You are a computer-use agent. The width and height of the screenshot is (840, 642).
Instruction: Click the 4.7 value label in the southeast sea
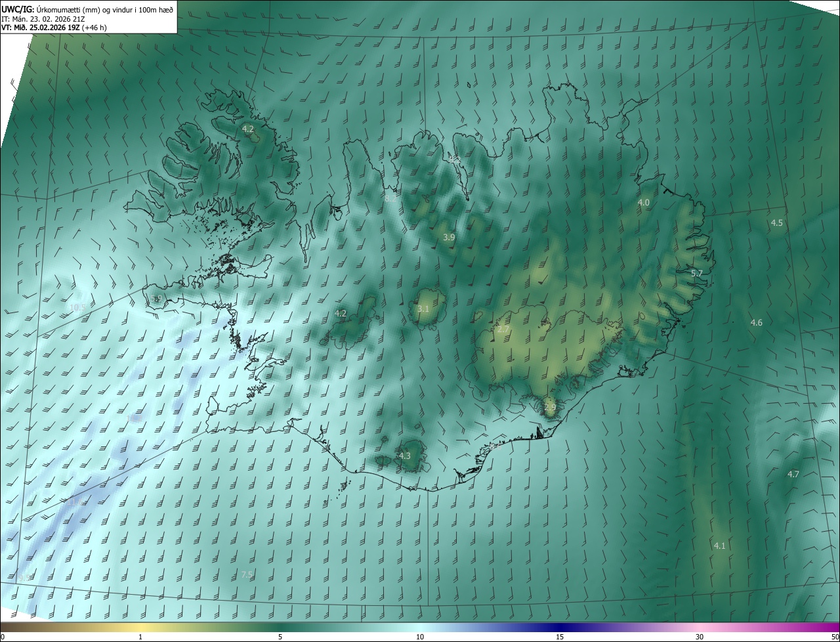click(x=793, y=475)
